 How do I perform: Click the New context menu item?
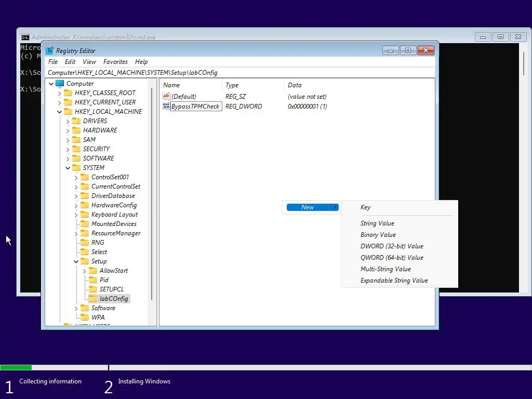pyautogui.click(x=312, y=207)
